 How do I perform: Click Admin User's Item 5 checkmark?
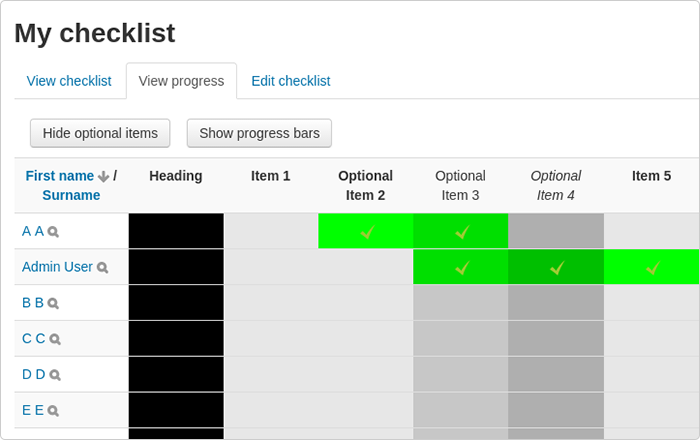click(x=653, y=268)
